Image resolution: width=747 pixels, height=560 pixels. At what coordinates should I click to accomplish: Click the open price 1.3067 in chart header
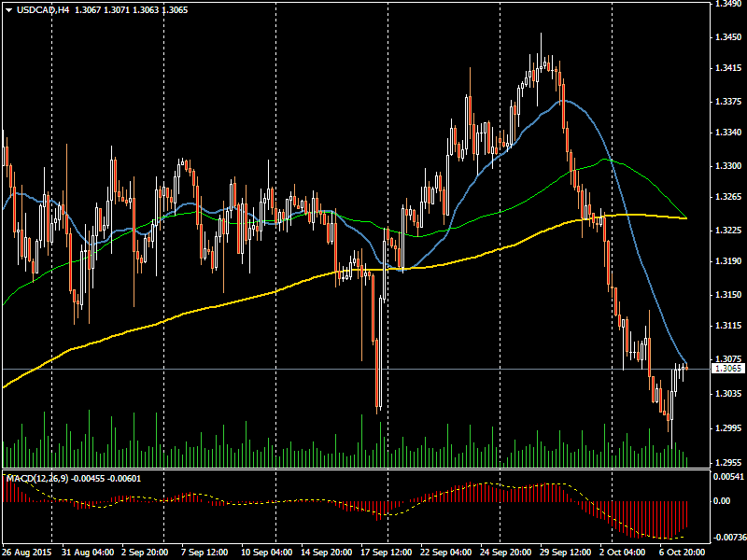(x=88, y=10)
